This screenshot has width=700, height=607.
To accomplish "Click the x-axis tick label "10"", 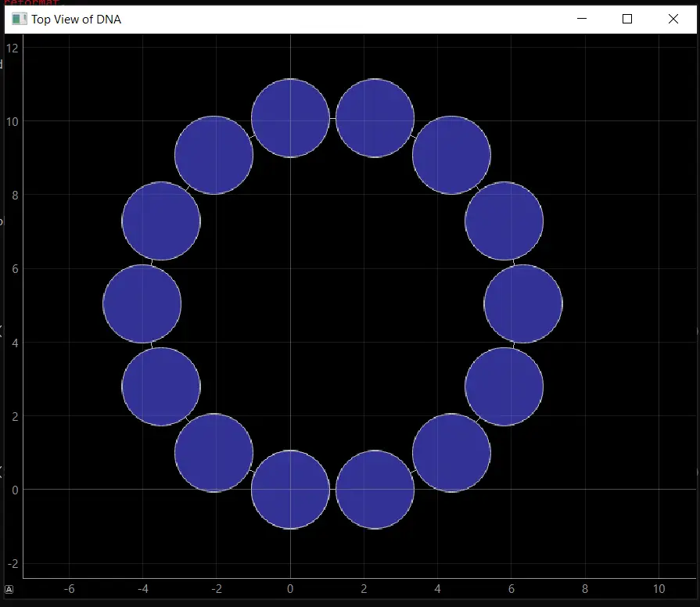I will click(x=659, y=589).
